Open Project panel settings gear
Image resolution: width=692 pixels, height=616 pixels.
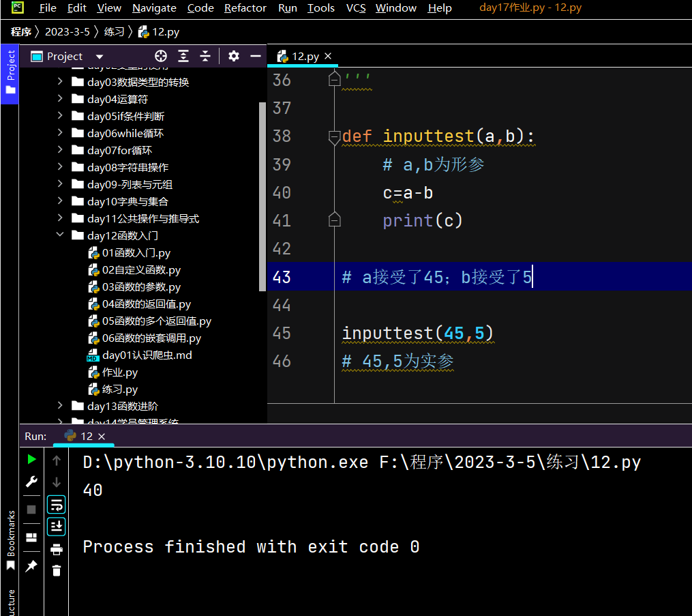point(233,56)
